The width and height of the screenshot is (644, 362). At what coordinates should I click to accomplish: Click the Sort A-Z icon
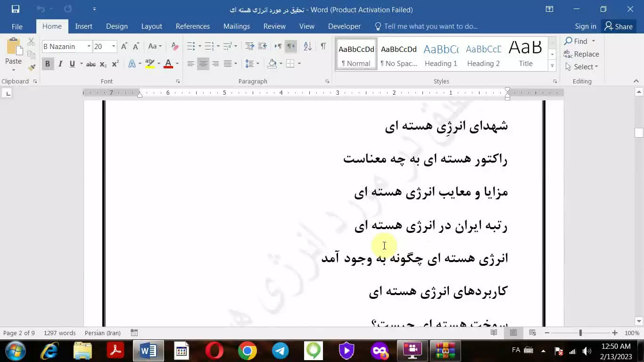coord(307,46)
